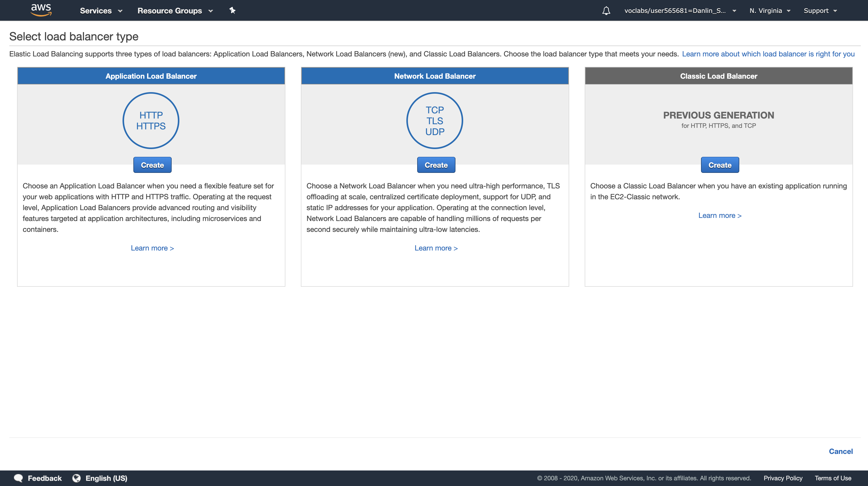Open Learn more under Application Load Balancer

(x=152, y=248)
